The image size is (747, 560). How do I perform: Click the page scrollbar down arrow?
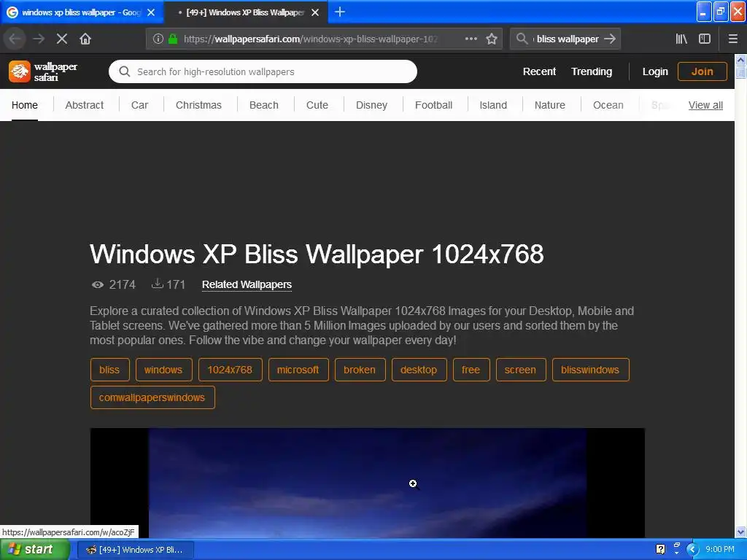pos(740,532)
